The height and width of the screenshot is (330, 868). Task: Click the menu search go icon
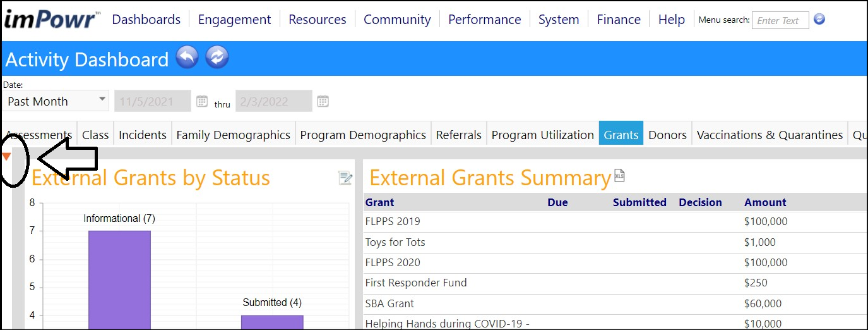[x=819, y=20]
